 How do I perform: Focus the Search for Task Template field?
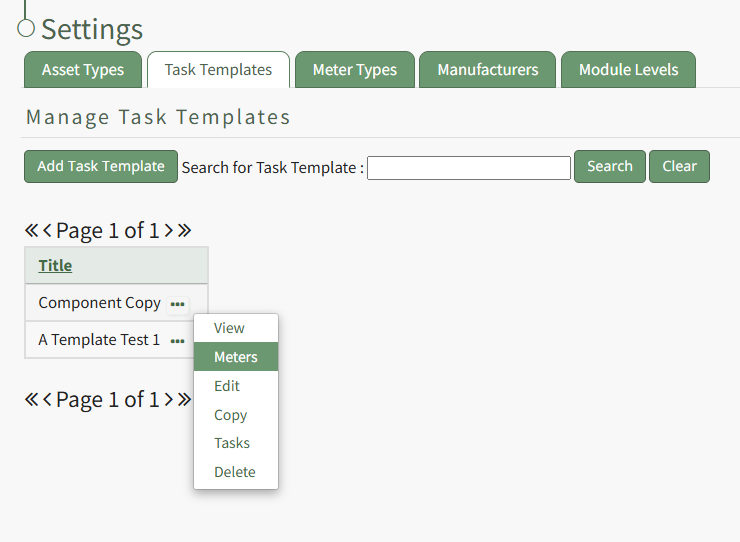[468, 168]
